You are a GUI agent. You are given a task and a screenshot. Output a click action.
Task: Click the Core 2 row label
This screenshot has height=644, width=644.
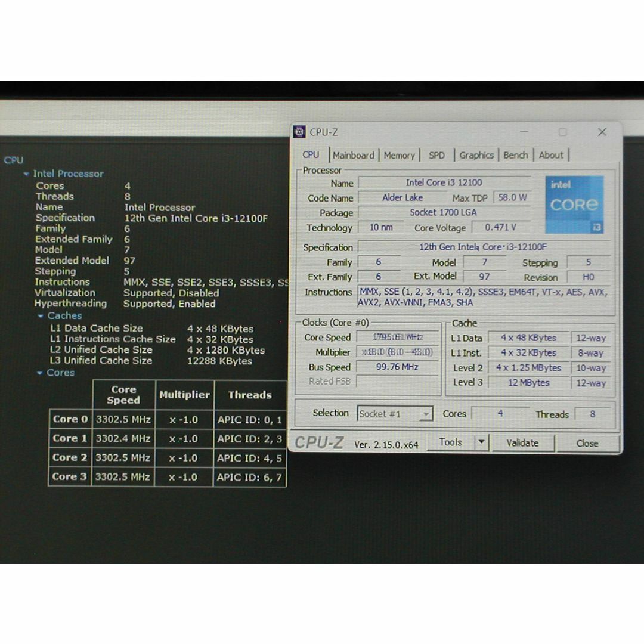tap(70, 457)
